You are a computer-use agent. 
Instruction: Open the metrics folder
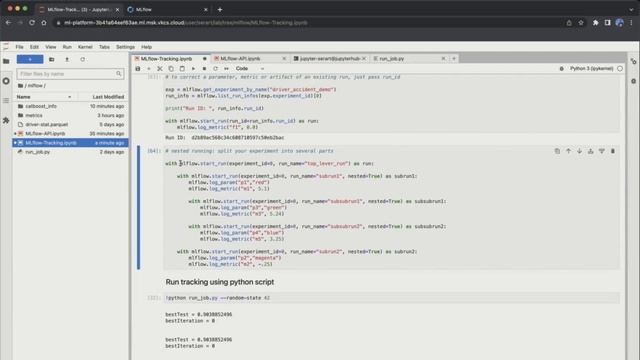pyautogui.click(x=70, y=116)
